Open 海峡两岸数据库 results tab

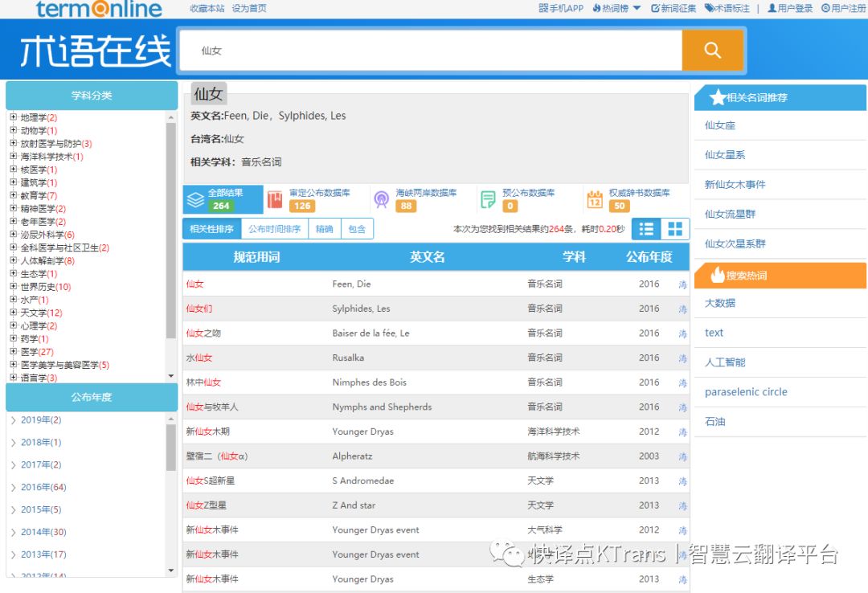(x=422, y=199)
